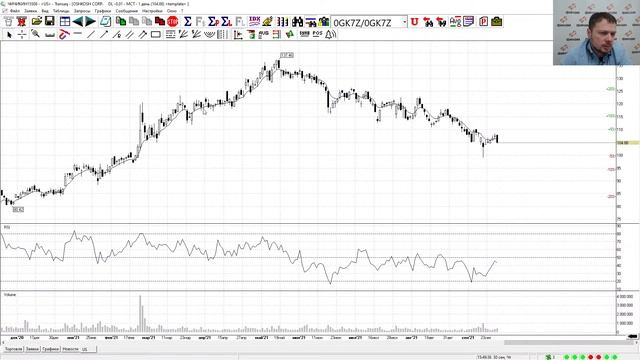The height and width of the screenshot is (360, 640).
Task: Select the magnifier zoom tool
Action: coord(36,34)
